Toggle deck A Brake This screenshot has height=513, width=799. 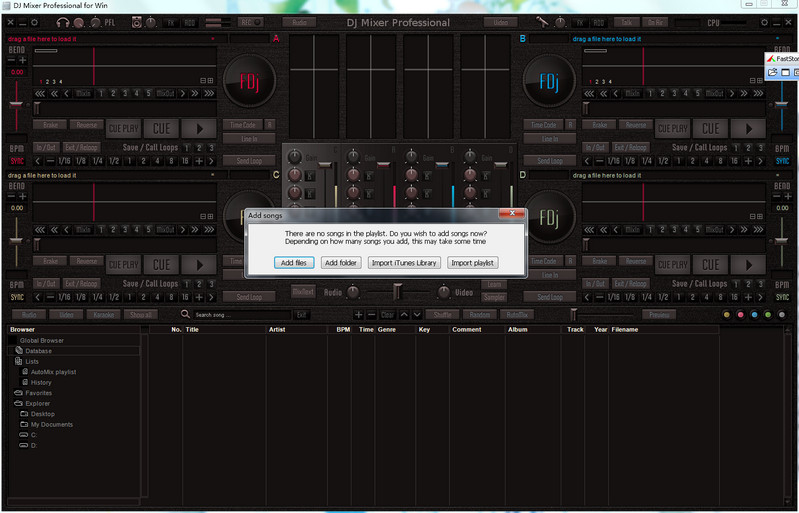tap(50, 125)
